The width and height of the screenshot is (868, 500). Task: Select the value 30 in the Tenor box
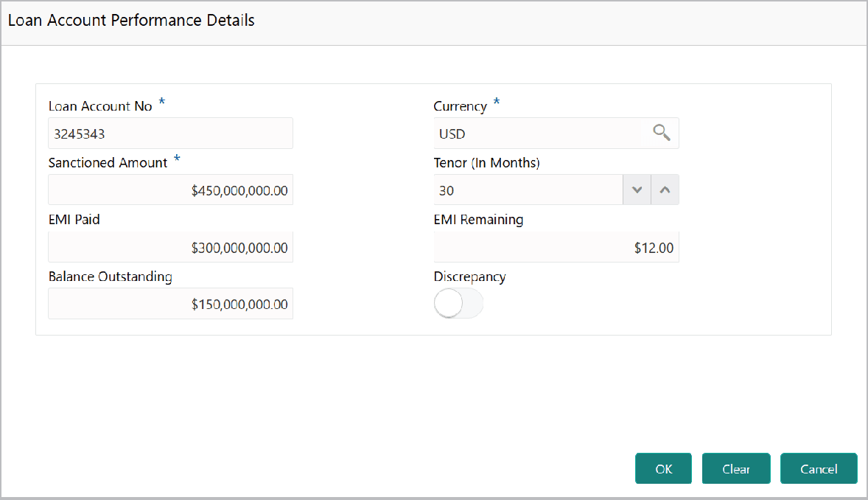point(446,190)
